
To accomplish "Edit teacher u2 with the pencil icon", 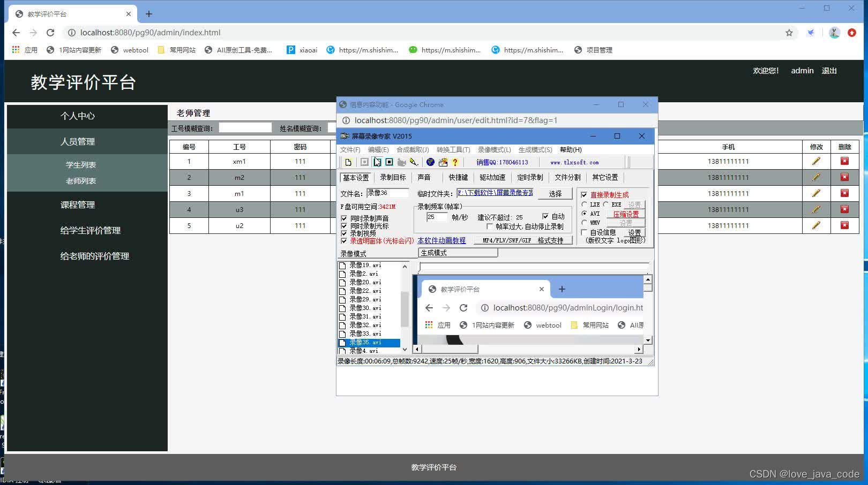I will click(x=816, y=225).
